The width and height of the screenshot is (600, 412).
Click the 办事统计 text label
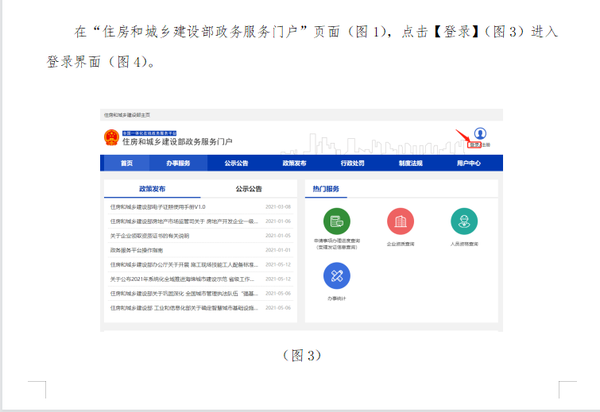(337, 298)
